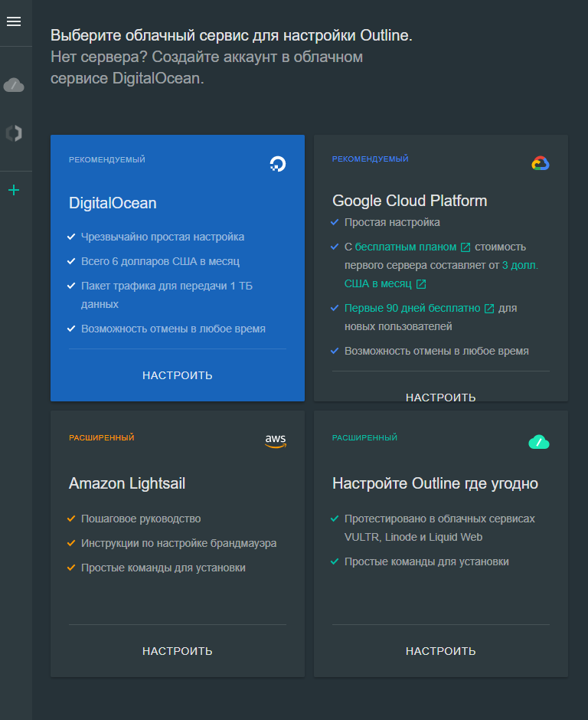The image size is (588, 720).
Task: Select the Amazon Lightsail title
Action: (x=127, y=483)
